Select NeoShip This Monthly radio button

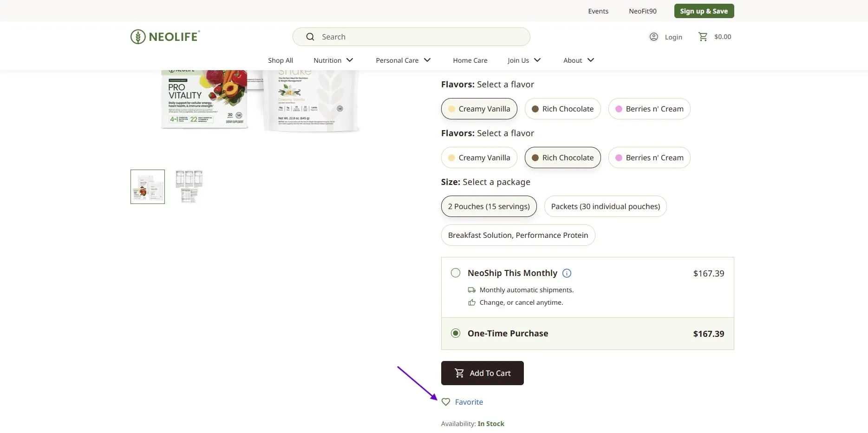pos(456,273)
